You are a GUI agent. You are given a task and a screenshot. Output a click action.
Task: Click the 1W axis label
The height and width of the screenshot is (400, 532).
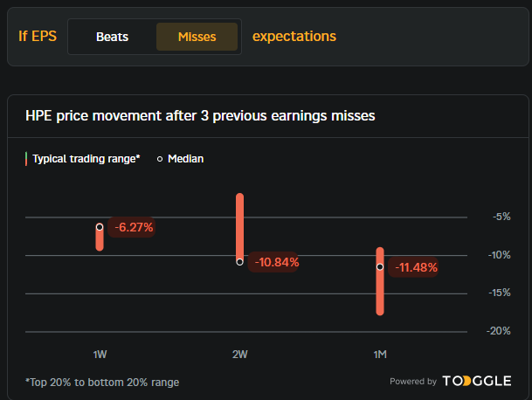click(x=100, y=355)
